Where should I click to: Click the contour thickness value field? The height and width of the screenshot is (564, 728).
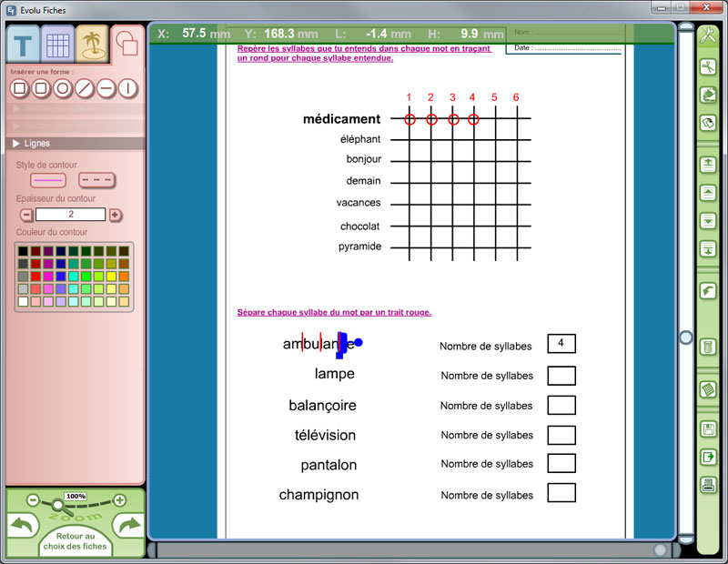70,215
